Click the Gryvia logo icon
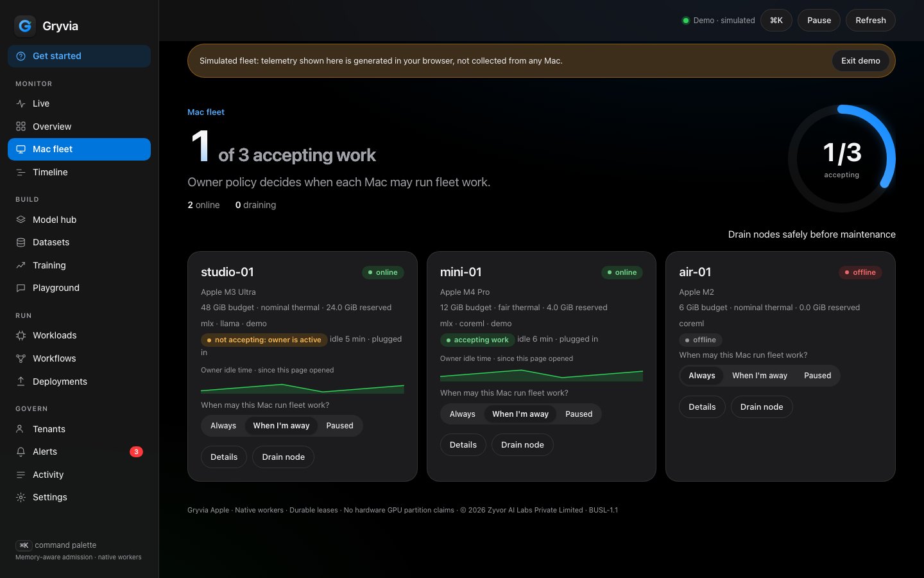The image size is (924, 578). click(x=25, y=26)
